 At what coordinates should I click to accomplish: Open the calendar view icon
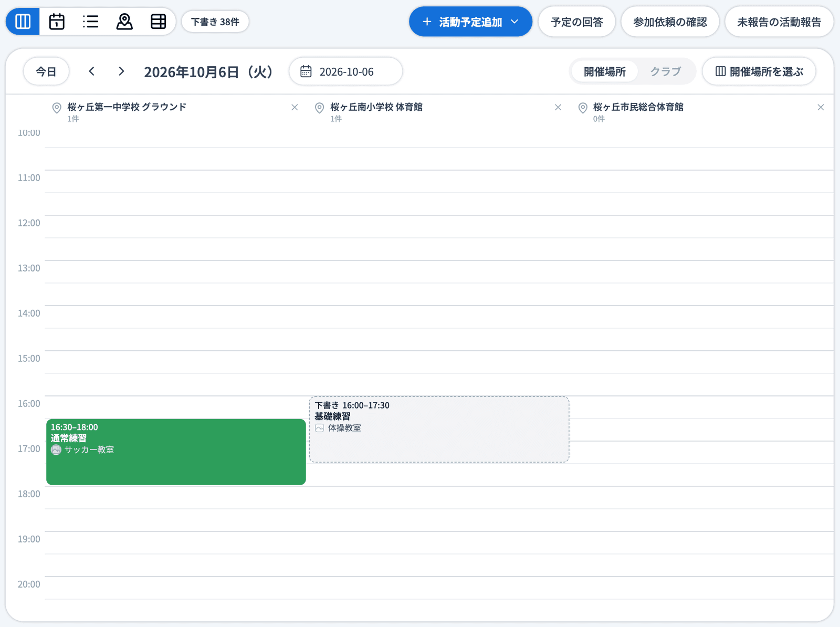click(57, 22)
